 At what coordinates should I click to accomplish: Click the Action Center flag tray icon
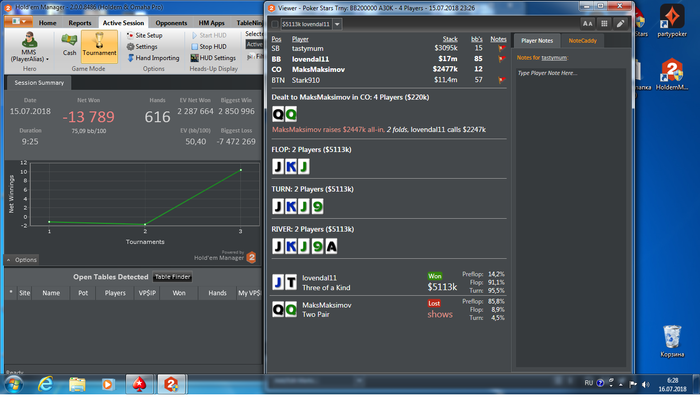[x=633, y=384]
